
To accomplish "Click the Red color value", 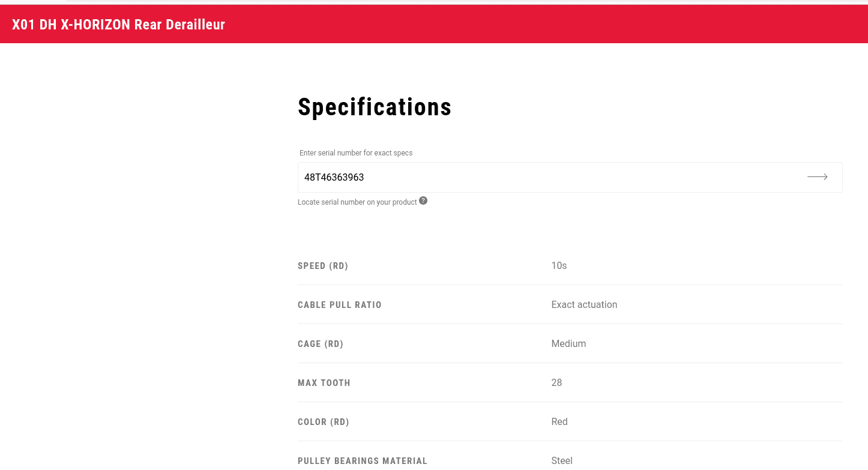I will (x=559, y=421).
